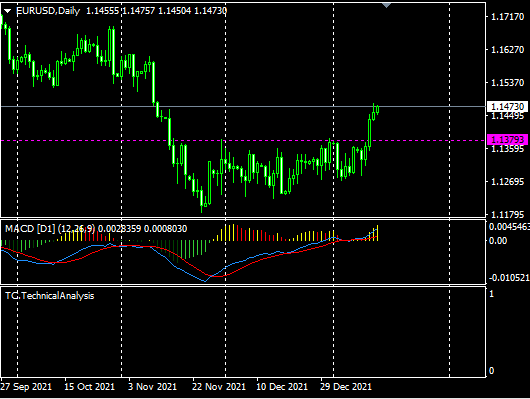Screen dimensions: 530x399
Task: Click the 1.16270 price scale label
Action: click(507, 50)
